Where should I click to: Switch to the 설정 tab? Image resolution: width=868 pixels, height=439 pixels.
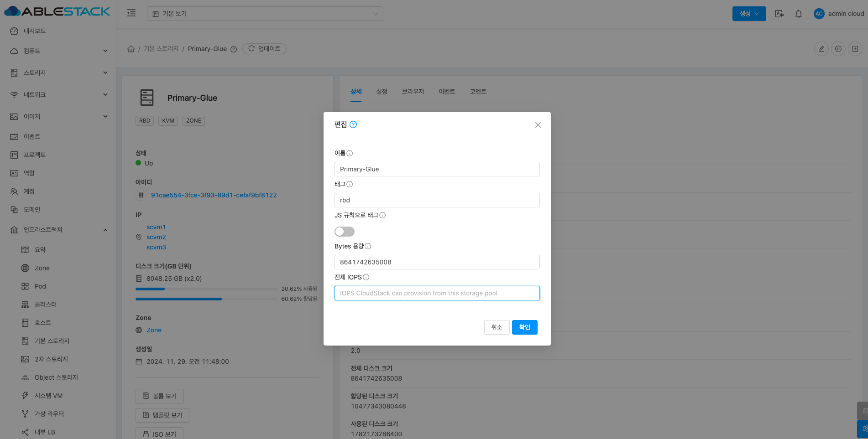[382, 92]
